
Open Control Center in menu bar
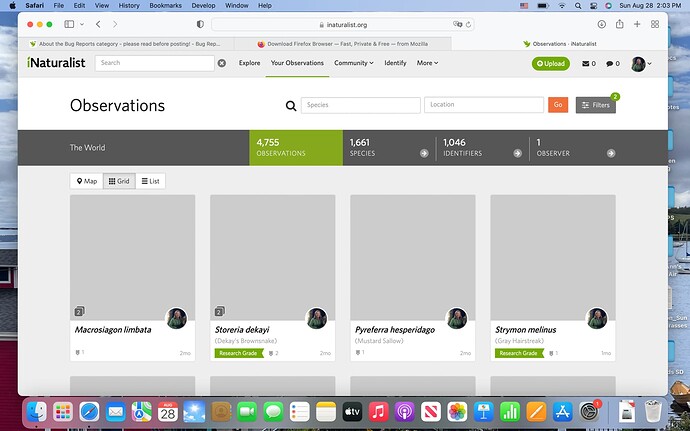(593, 6)
